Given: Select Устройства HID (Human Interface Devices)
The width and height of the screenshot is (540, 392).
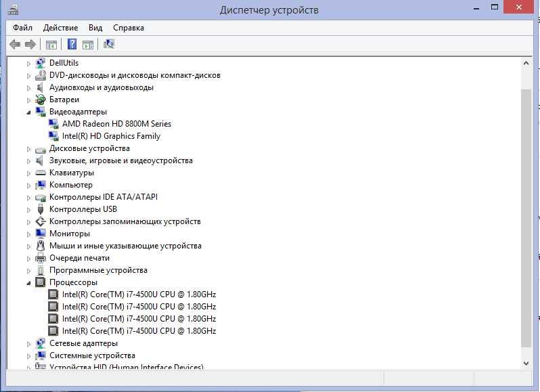Looking at the screenshot, I should click(x=126, y=366).
